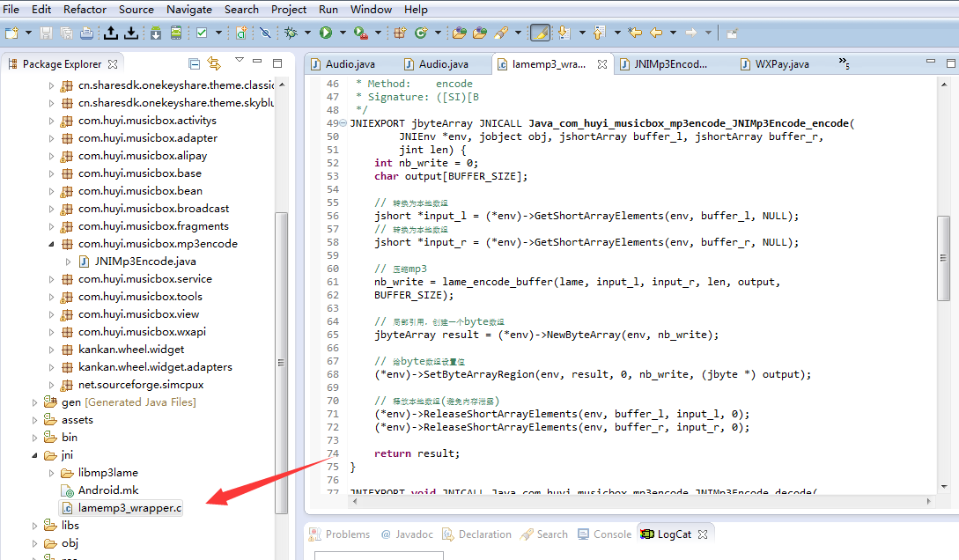Open the Package Explorer view menu triangle
Screen dimensions: 959x560
240,60
